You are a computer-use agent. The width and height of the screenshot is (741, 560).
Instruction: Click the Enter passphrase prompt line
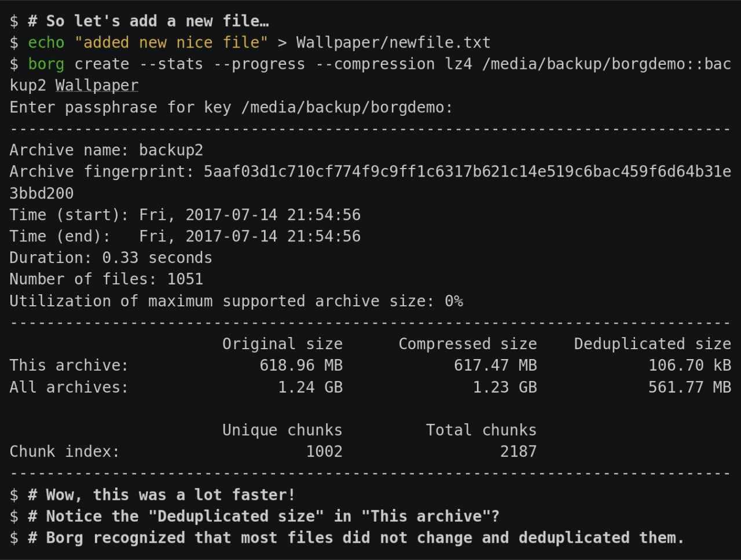coord(231,107)
